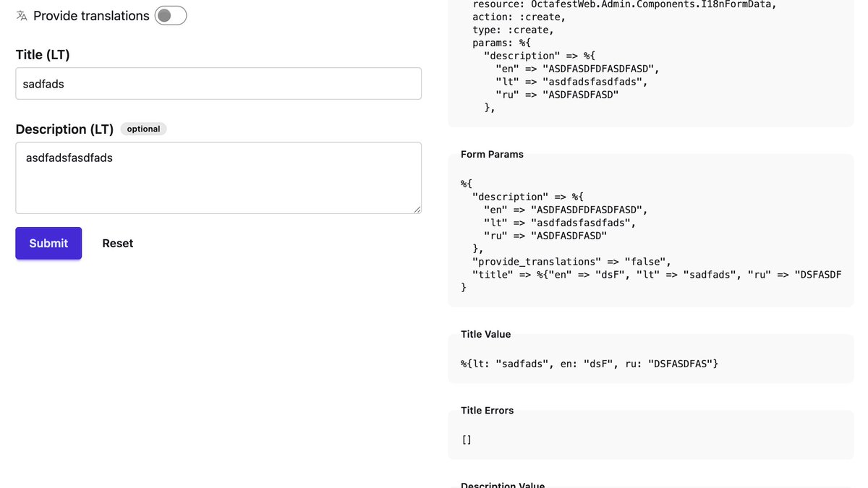Click the Description Value heading

tap(503, 485)
